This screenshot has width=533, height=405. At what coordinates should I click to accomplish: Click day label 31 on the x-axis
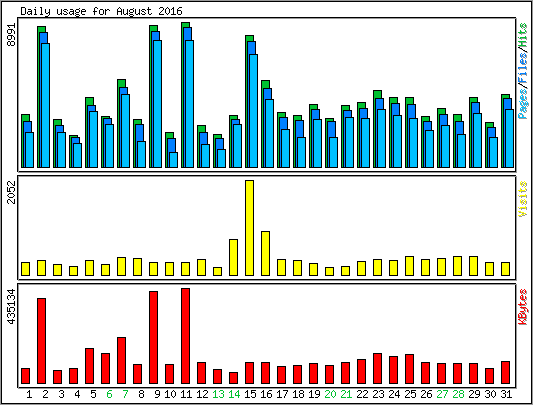(506, 394)
